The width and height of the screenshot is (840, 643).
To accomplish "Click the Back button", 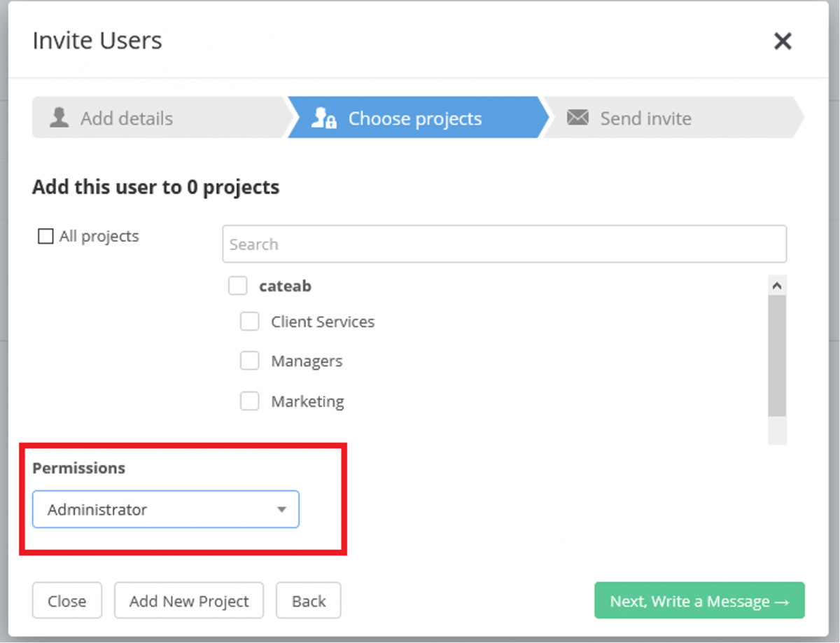I will click(308, 600).
